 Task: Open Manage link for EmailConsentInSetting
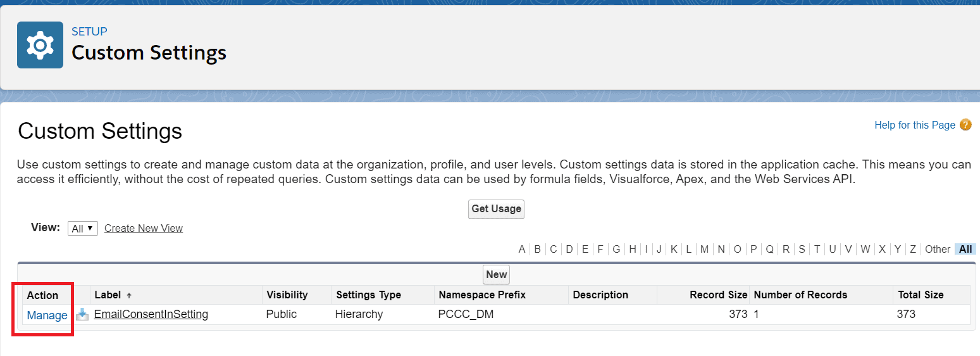coord(47,315)
